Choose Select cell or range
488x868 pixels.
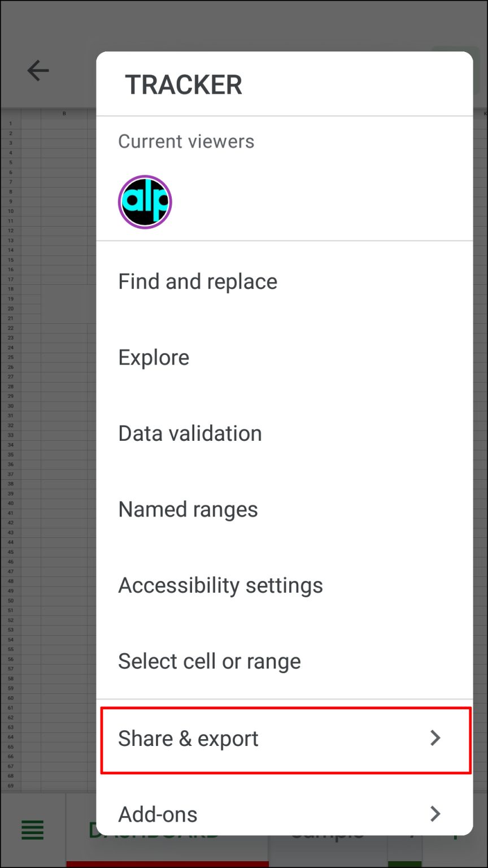[x=209, y=661]
